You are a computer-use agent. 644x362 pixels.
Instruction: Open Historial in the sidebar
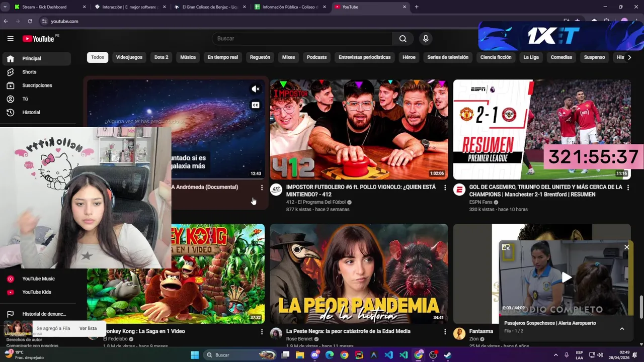pos(36,112)
